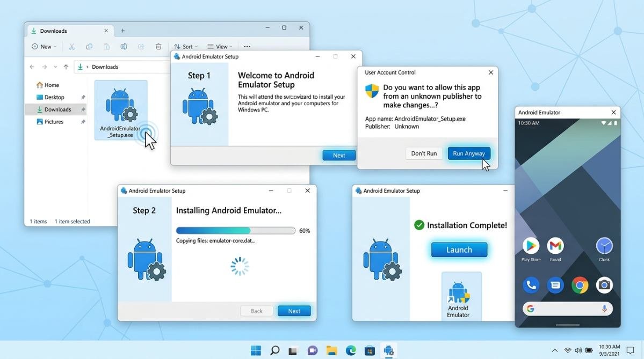Click '1 item selected' status text
Screen dimensions: 644x359
tap(73, 222)
